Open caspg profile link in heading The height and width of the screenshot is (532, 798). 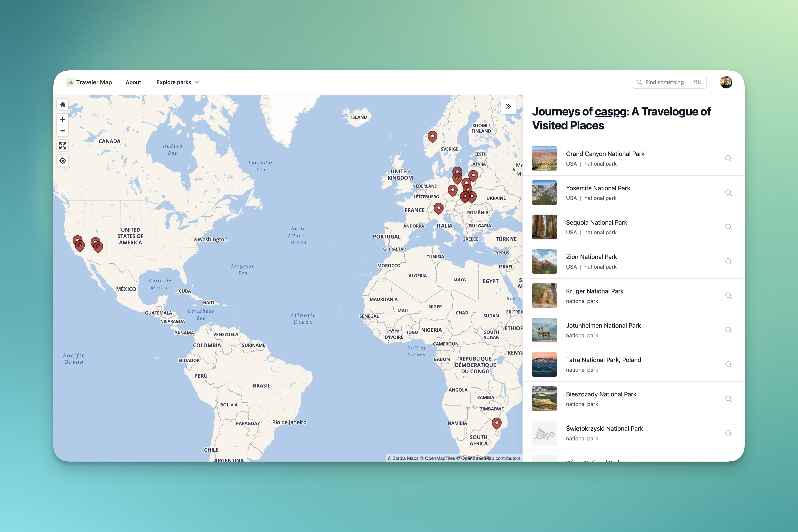610,112
